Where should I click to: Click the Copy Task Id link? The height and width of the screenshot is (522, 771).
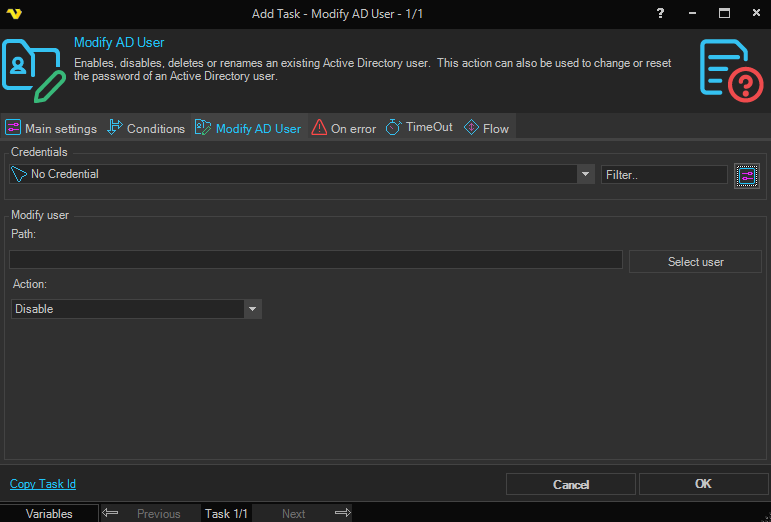coord(43,484)
